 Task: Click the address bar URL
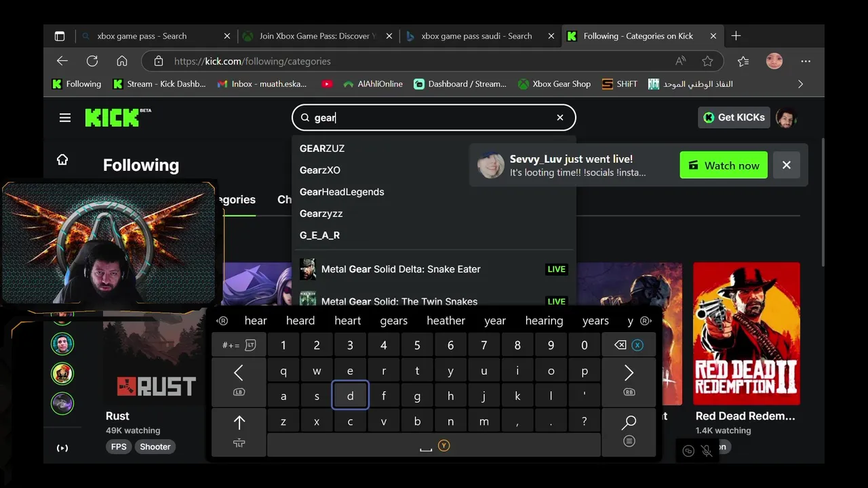click(x=252, y=61)
